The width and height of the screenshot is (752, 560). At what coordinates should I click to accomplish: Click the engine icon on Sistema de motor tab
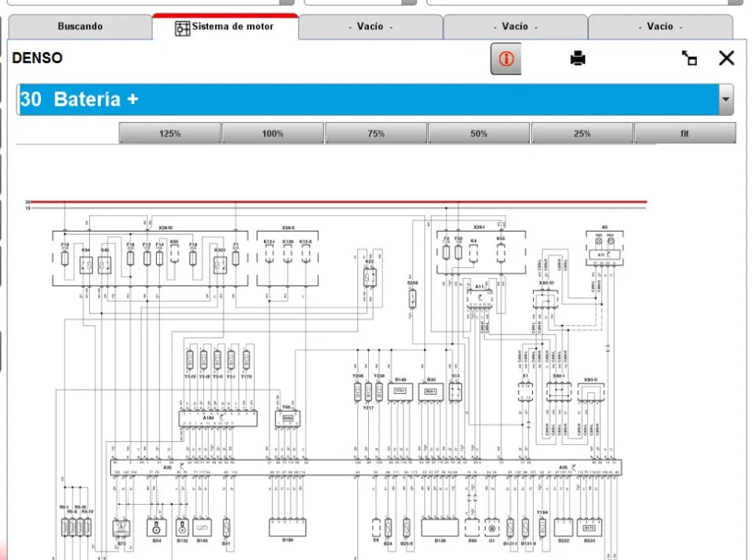pos(182,26)
